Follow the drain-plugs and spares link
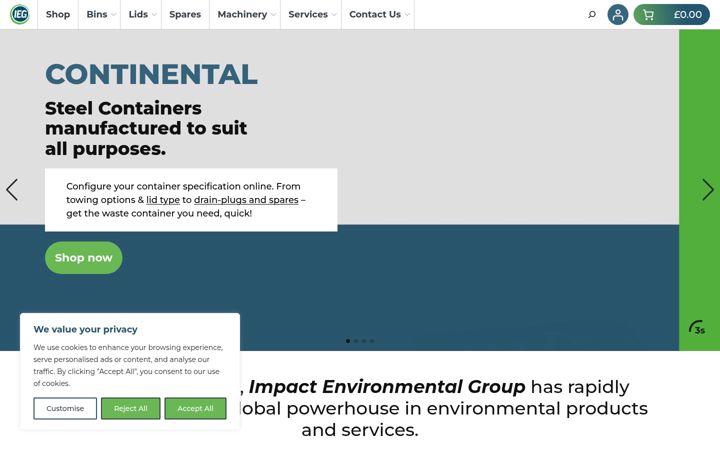The height and width of the screenshot is (450, 720). point(246,200)
